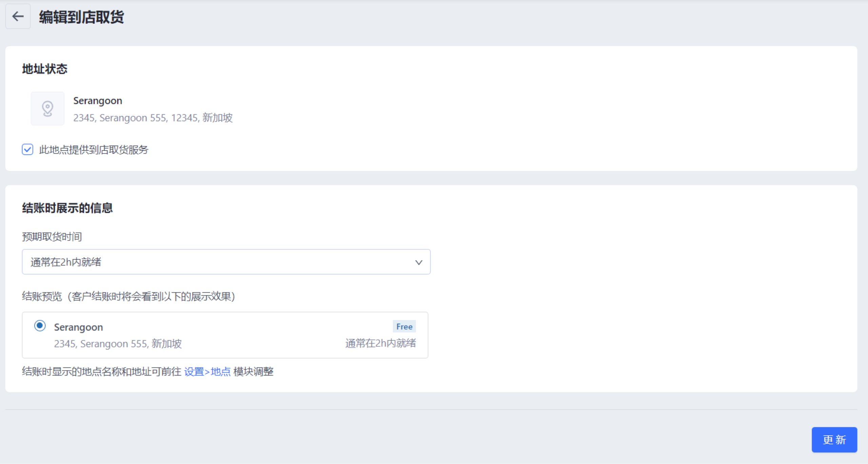Click the Free badge on the preview card
This screenshot has width=868, height=464.
pyautogui.click(x=404, y=326)
